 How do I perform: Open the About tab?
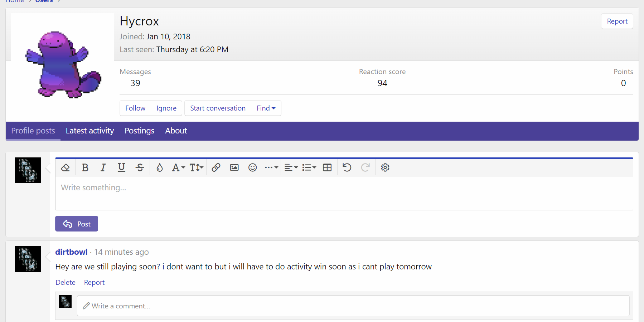tap(176, 131)
